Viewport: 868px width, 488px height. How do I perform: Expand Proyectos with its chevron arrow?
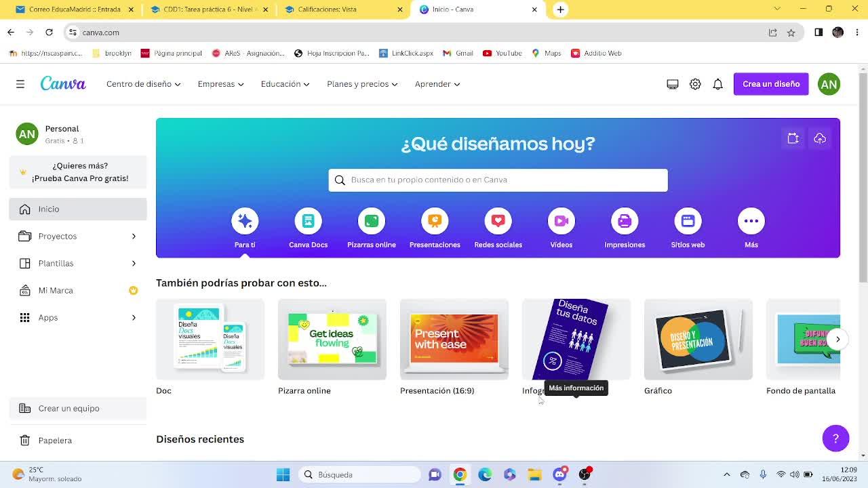tap(134, 236)
